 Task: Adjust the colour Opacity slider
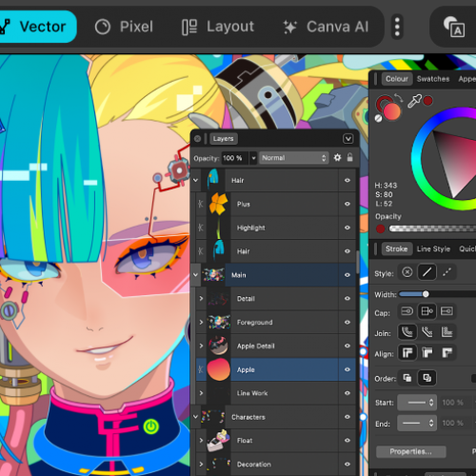pos(432,228)
